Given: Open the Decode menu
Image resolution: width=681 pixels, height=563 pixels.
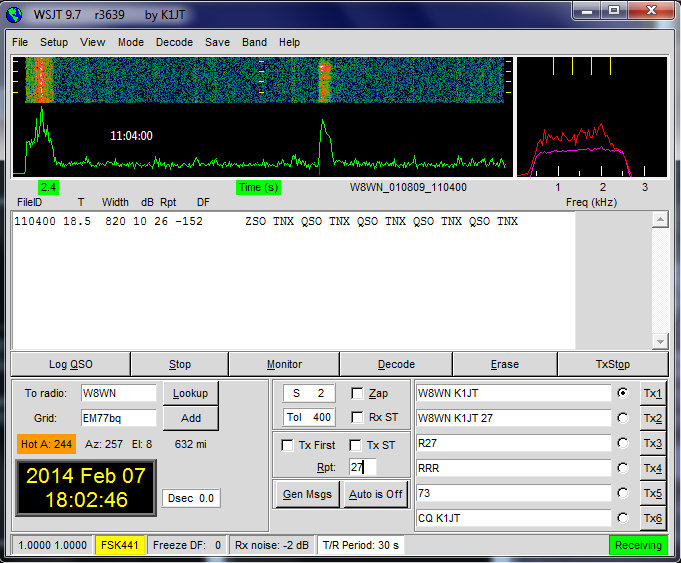Looking at the screenshot, I should [174, 43].
